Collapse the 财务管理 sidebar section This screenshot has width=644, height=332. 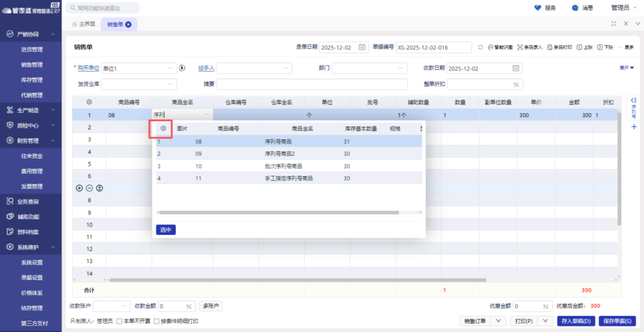coord(53,141)
